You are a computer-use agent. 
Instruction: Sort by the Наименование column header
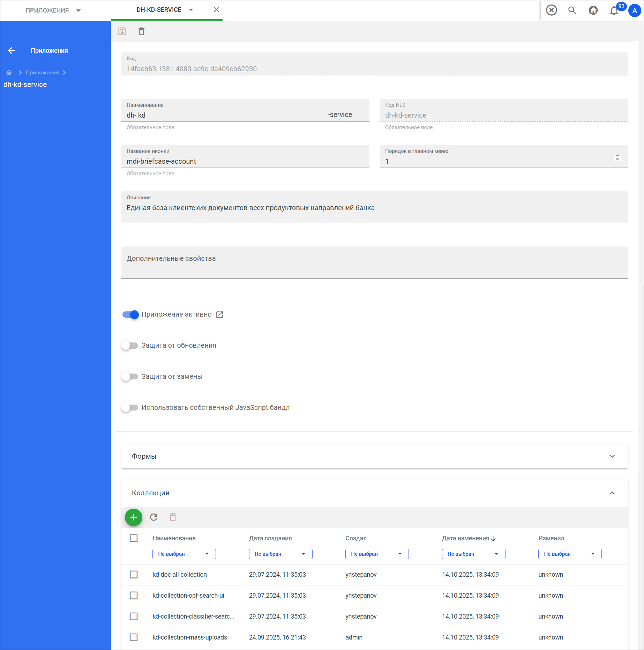174,538
